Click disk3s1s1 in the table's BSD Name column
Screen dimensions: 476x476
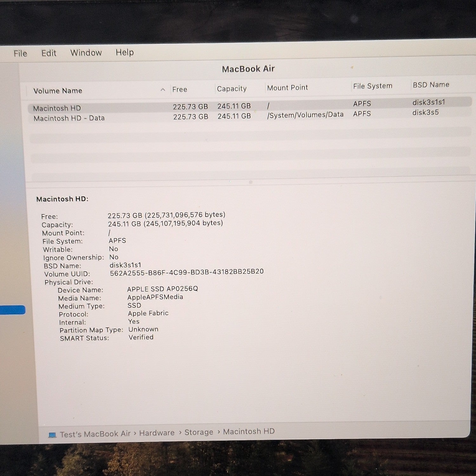pyautogui.click(x=429, y=102)
